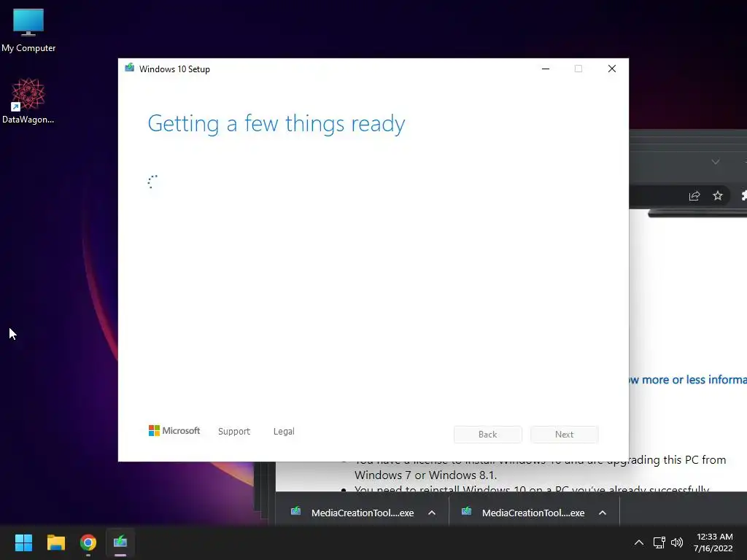Click the Windows 10 Setup title icon
747x560 pixels.
130,68
